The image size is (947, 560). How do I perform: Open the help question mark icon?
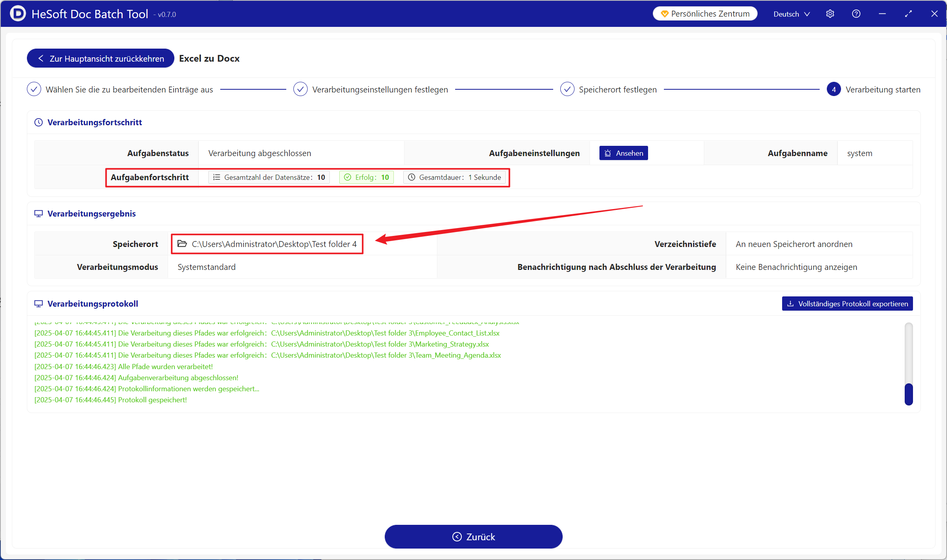point(856,14)
